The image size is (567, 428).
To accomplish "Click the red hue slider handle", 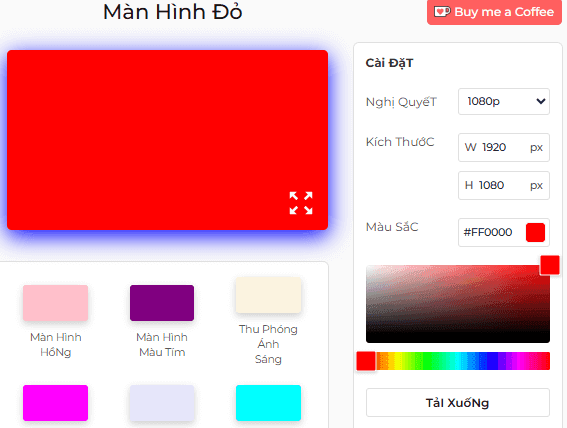I will point(366,361).
